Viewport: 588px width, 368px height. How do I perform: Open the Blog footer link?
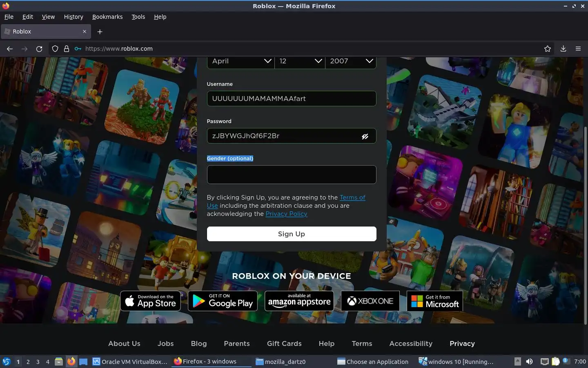(199, 343)
